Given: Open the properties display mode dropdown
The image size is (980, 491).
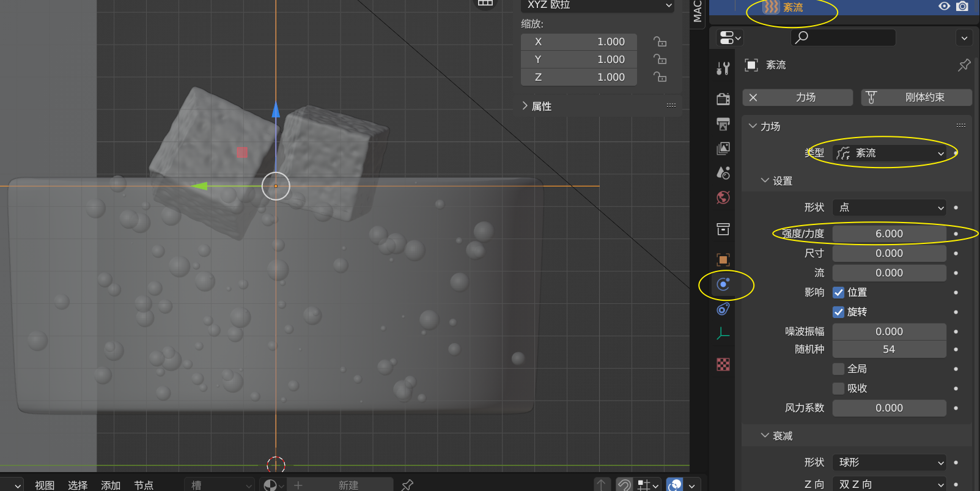Looking at the screenshot, I should tap(730, 38).
